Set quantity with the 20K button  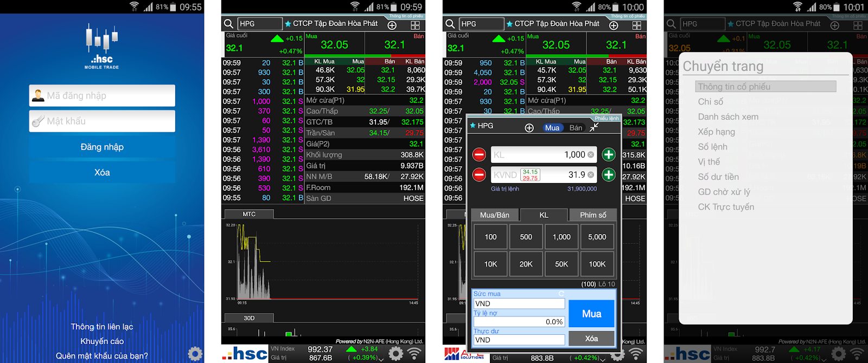(526, 264)
